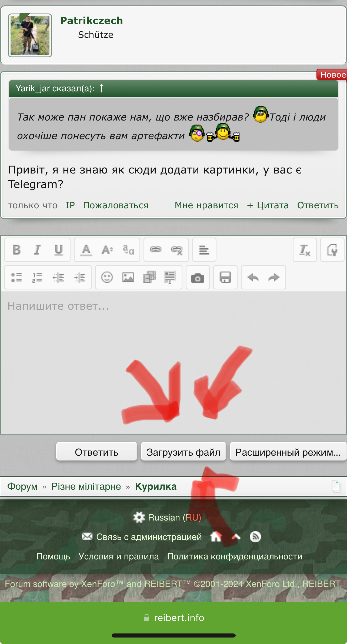Viewport: 347px width, 644px height.
Task: Open the text color picker
Action: (86, 250)
